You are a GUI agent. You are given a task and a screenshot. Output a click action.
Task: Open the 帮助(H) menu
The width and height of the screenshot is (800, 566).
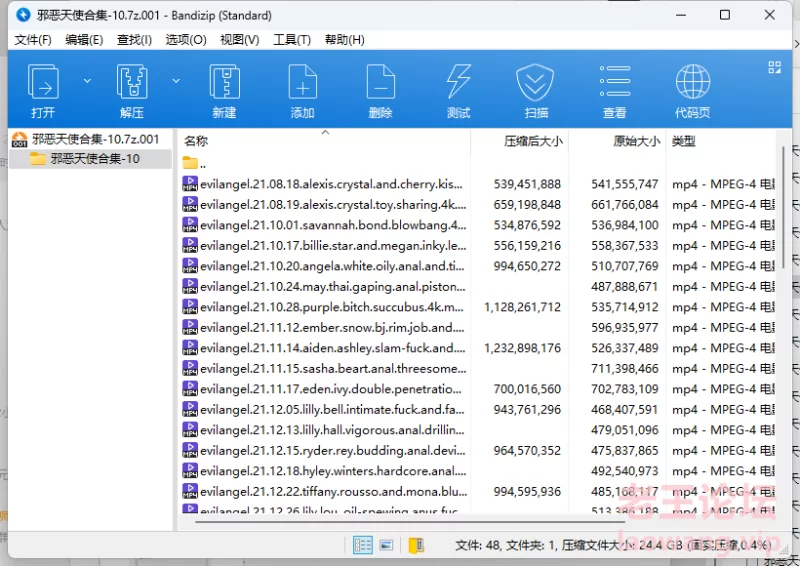344,40
